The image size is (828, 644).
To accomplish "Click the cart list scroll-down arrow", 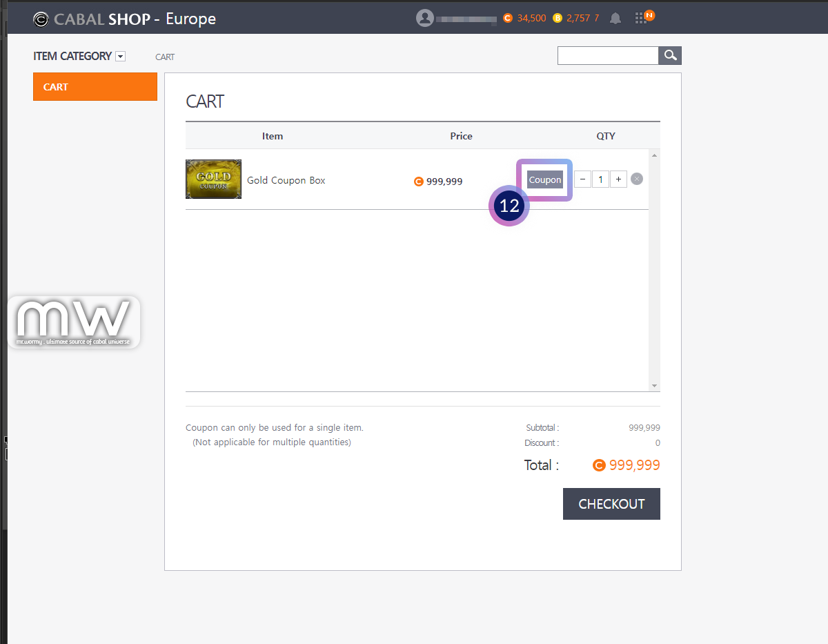I will (654, 386).
